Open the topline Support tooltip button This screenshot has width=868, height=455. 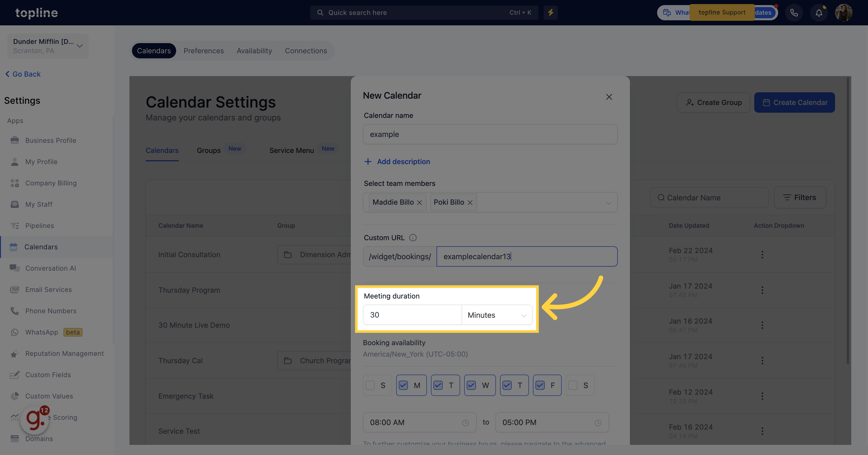tap(722, 12)
